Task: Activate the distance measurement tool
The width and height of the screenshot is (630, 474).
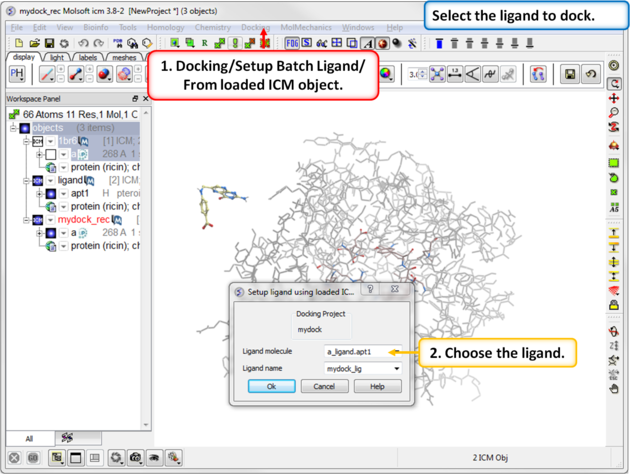Action: point(455,74)
